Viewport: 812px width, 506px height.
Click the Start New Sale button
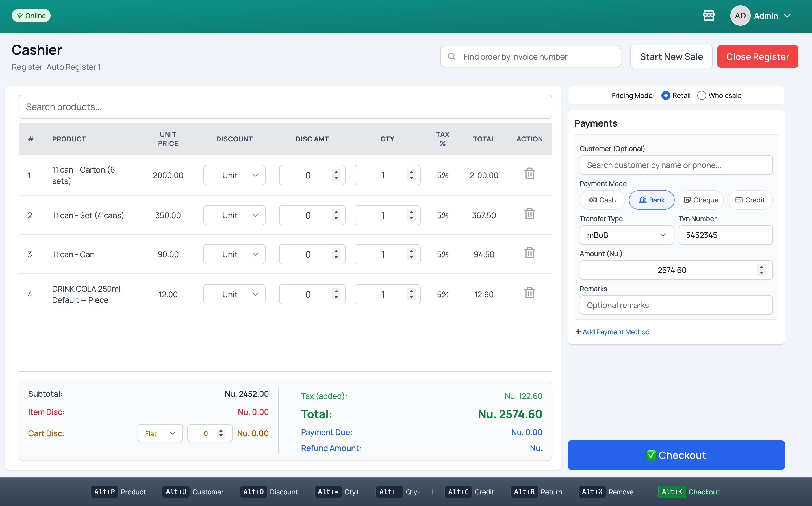pyautogui.click(x=671, y=56)
